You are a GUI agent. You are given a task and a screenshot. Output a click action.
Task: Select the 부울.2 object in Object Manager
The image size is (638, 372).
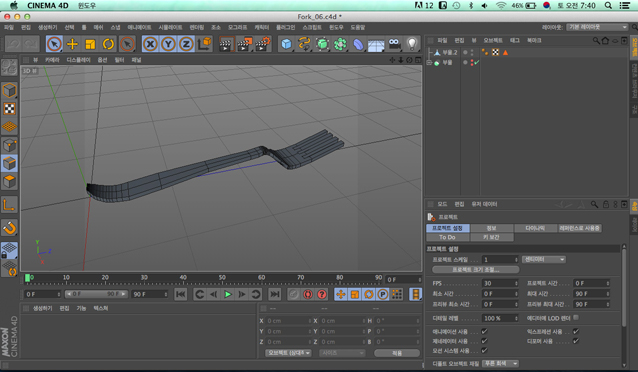pos(450,53)
